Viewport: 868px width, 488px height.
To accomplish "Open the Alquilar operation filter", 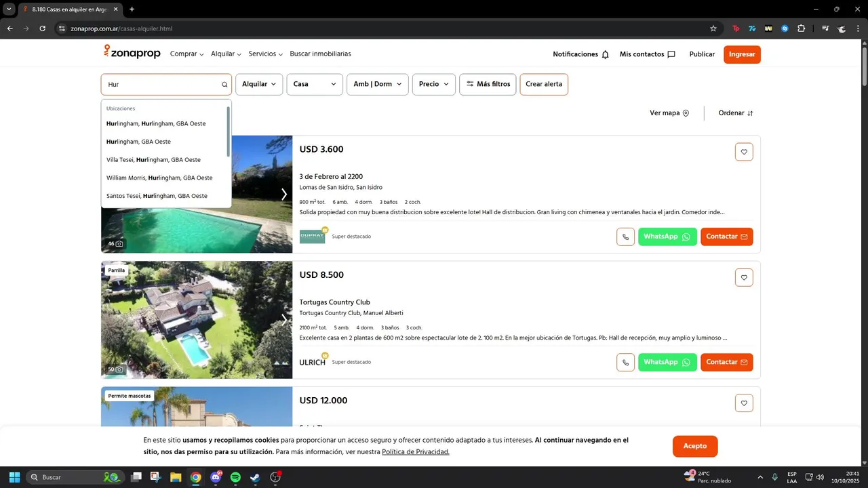I will click(x=259, y=85).
